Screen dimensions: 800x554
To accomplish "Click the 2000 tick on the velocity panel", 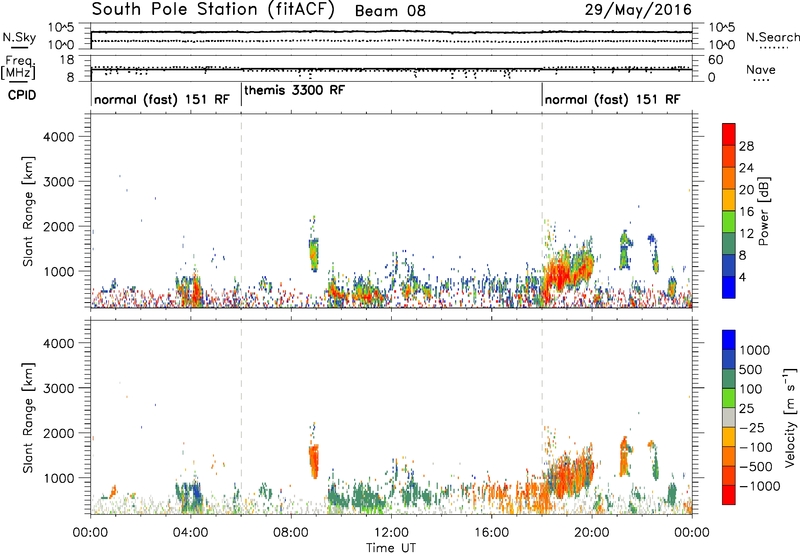I will pos(58,433).
